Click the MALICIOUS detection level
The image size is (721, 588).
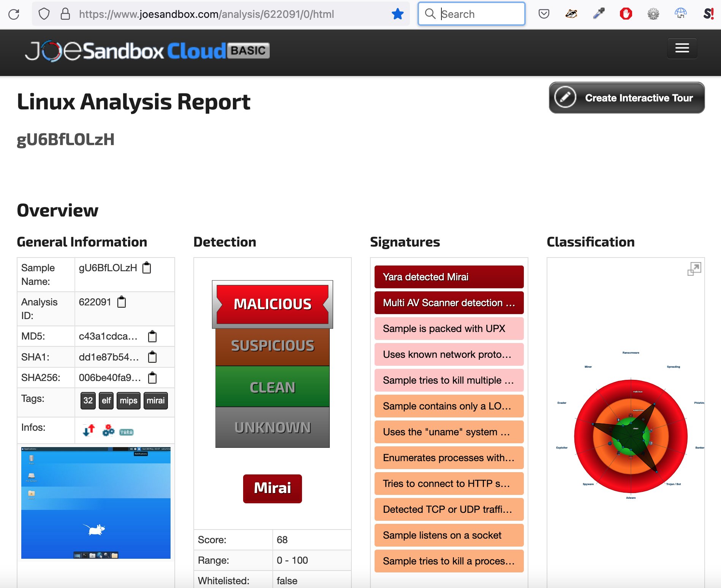click(x=272, y=304)
